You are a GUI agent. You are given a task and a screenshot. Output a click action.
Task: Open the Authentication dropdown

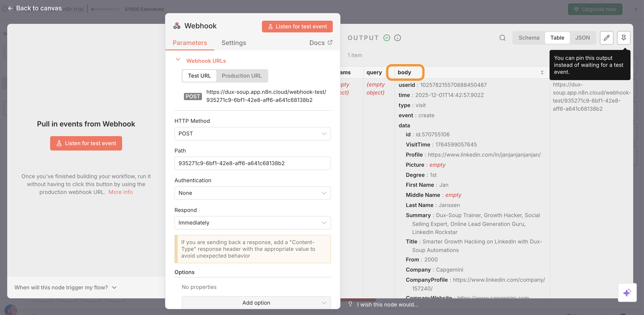click(252, 193)
